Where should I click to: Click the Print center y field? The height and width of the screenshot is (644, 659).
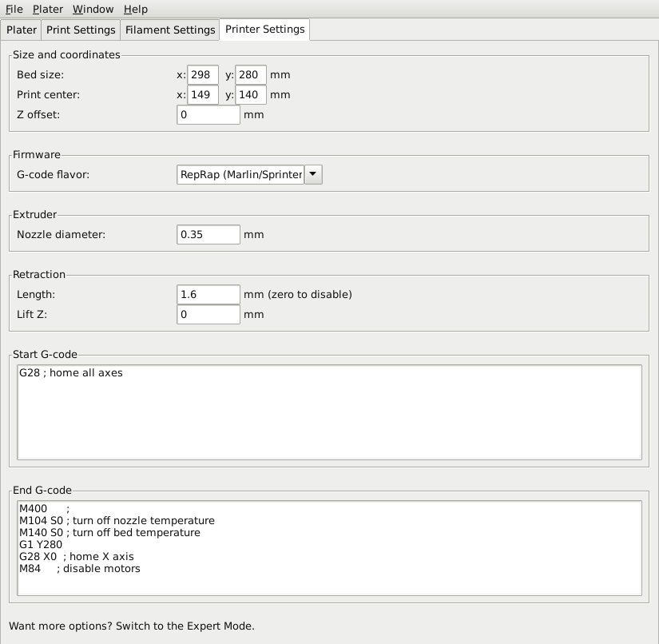251,94
